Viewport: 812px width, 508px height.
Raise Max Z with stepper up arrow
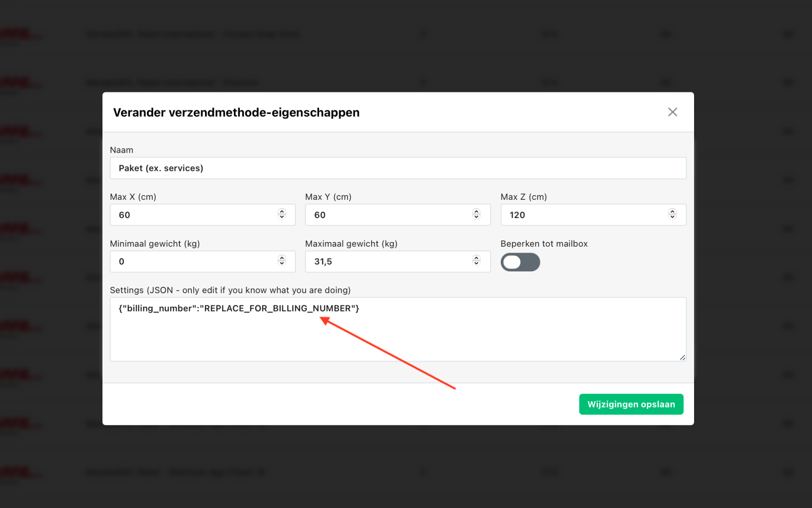[672, 211]
